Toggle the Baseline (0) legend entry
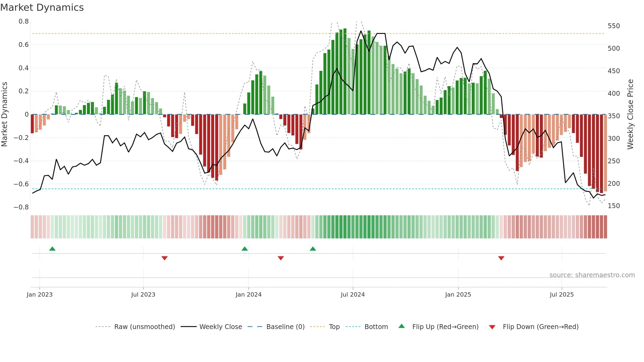The height and width of the screenshot is (362, 644). 276,327
